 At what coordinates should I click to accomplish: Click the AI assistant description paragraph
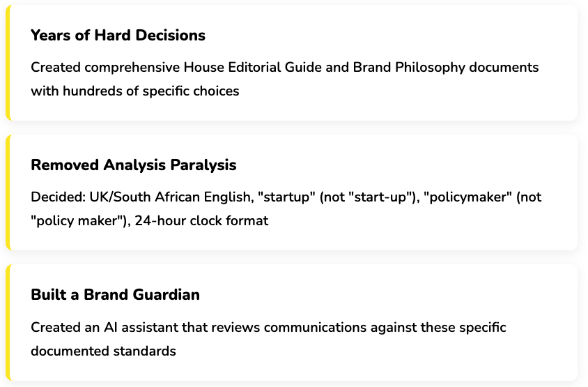coord(268,339)
